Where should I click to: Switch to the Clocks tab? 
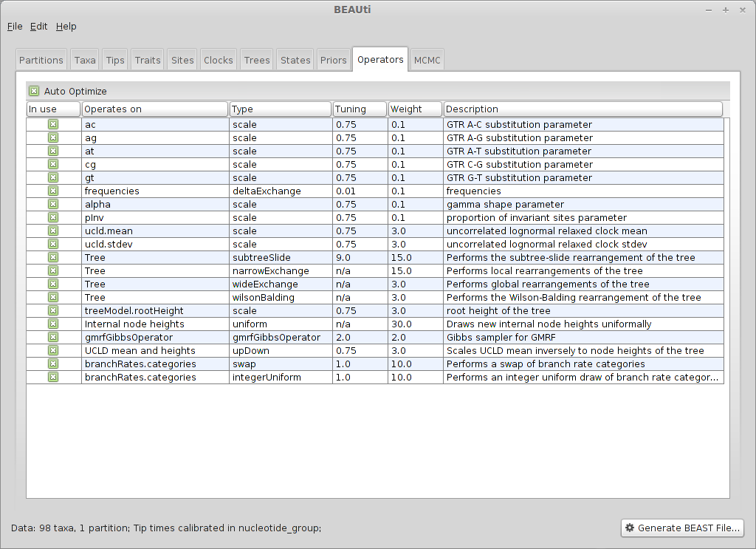click(x=219, y=61)
